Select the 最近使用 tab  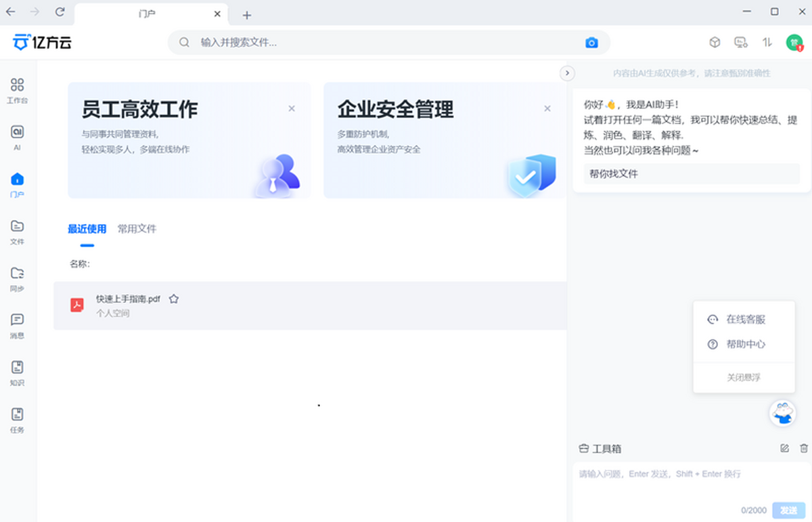(x=87, y=229)
